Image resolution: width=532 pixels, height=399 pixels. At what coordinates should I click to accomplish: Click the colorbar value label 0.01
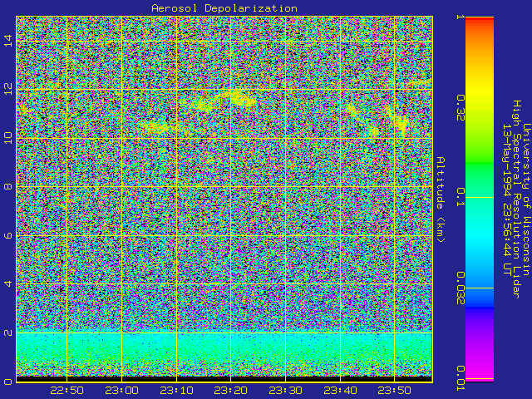(461, 378)
